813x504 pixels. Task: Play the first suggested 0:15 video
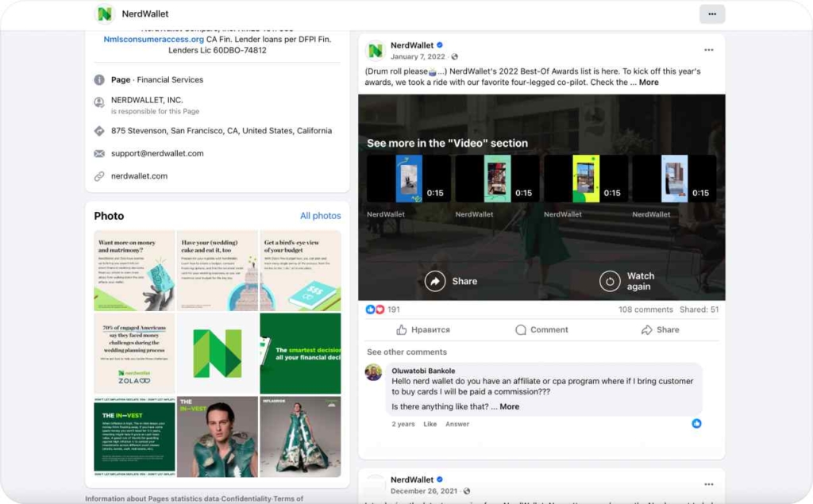[x=409, y=179]
